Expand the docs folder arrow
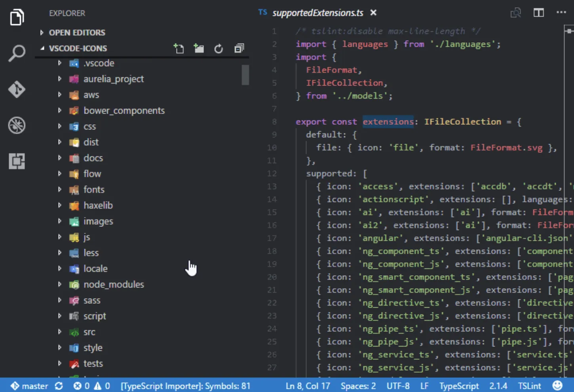This screenshot has height=392, width=574. coord(60,158)
